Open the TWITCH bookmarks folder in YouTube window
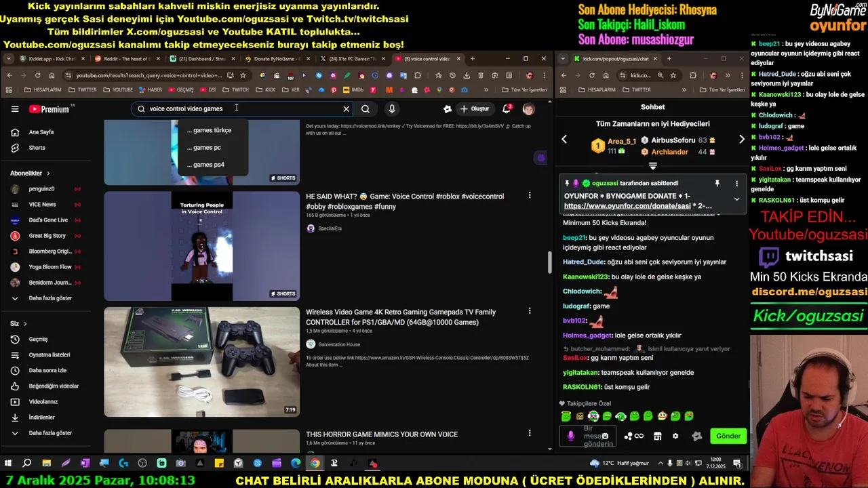Screen dimensions: 868x488 pyautogui.click(x=236, y=89)
